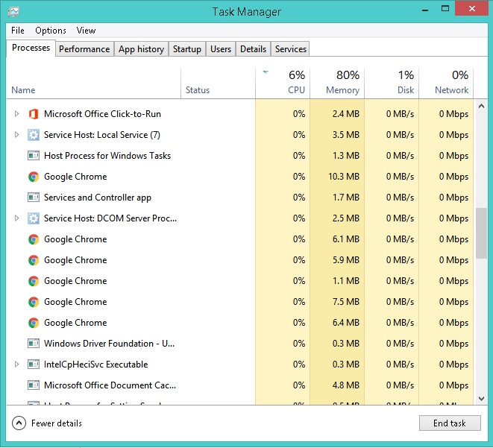Close the Task Manager window
This screenshot has height=448, width=493.
(471, 8)
